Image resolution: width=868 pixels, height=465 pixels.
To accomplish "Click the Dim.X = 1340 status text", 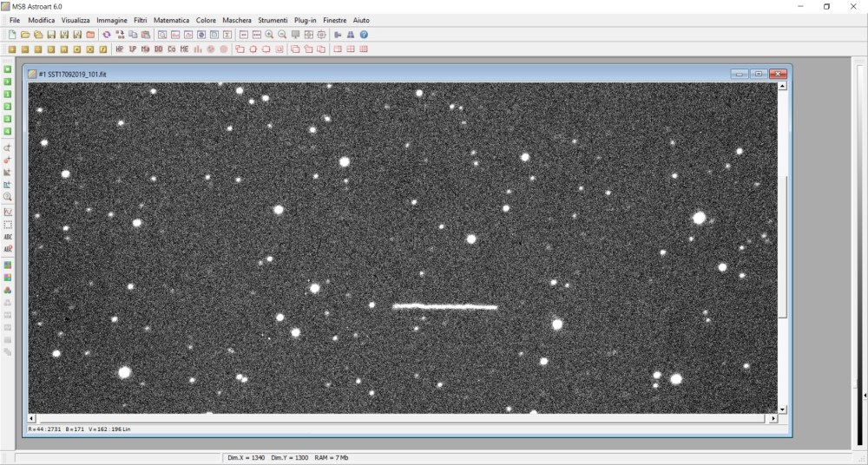I will (x=246, y=458).
